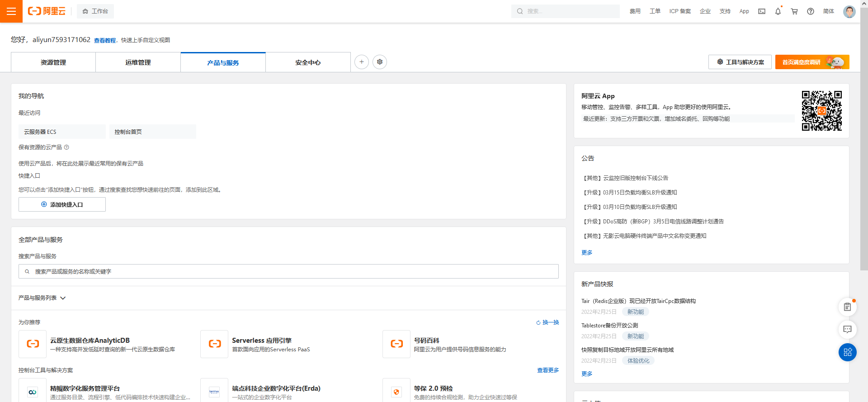Click the product and service search box
Image resolution: width=868 pixels, height=402 pixels.
point(288,271)
